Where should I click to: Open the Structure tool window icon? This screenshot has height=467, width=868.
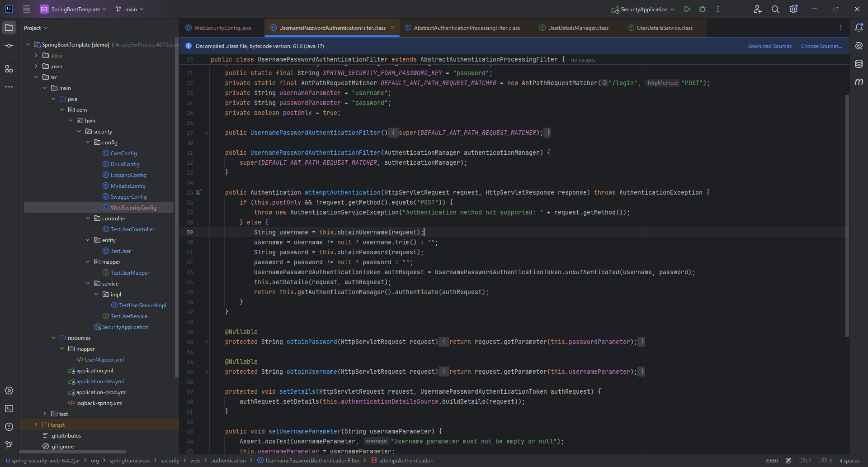9,69
